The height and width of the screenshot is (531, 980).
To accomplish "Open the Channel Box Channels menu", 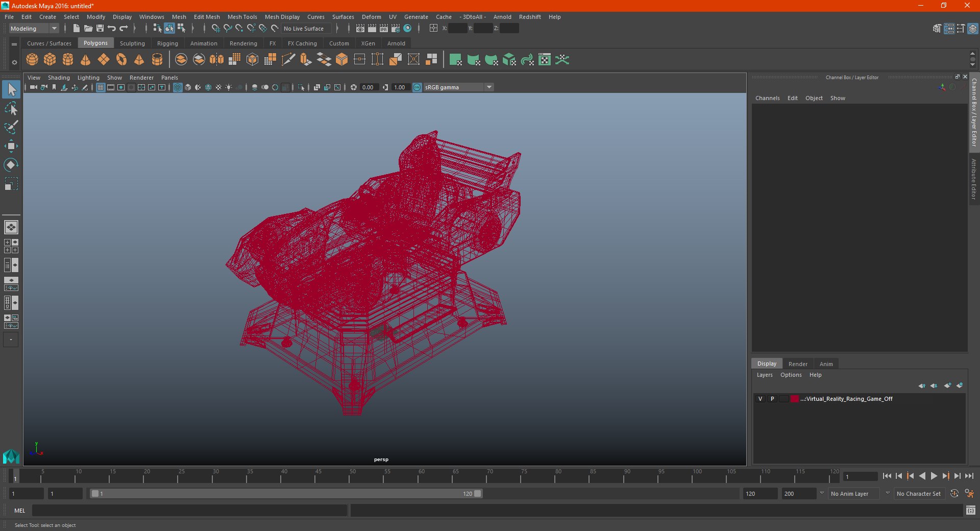I will pyautogui.click(x=767, y=98).
